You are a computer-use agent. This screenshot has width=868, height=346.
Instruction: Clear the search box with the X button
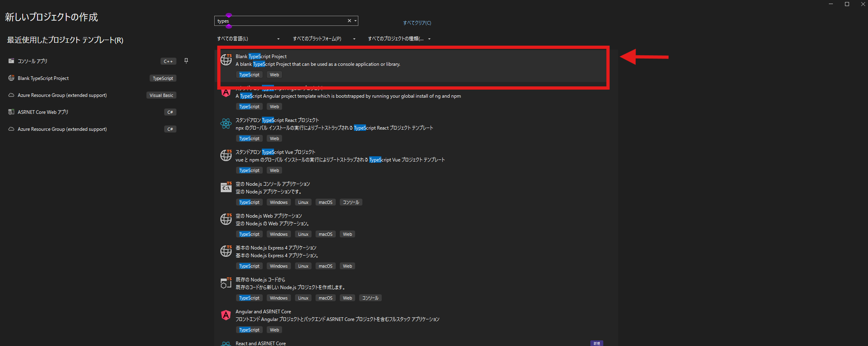coord(349,21)
